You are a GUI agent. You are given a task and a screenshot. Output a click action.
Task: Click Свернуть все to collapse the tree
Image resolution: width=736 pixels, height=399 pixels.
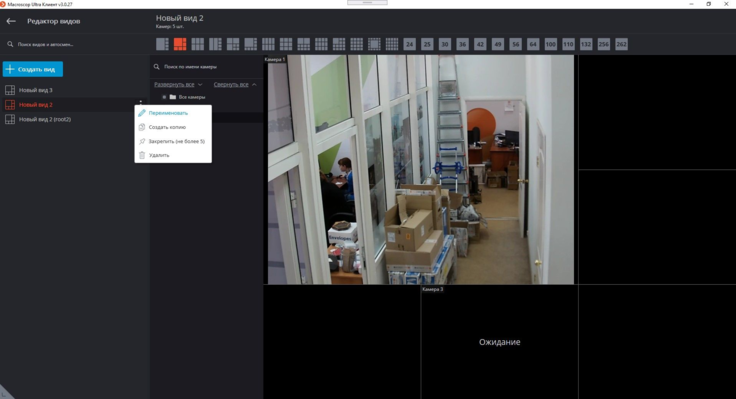click(x=231, y=84)
